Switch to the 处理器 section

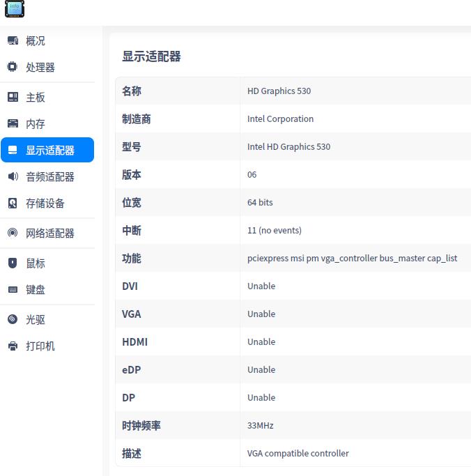(47, 67)
